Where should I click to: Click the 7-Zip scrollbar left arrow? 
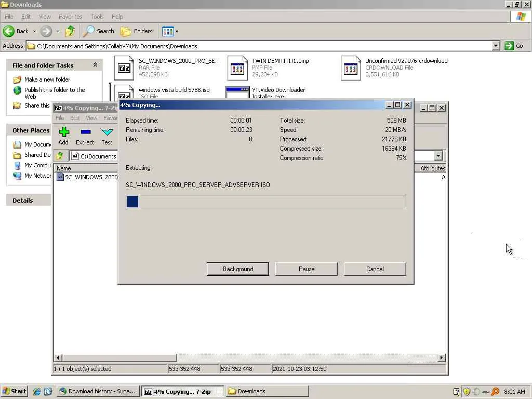tap(58, 357)
